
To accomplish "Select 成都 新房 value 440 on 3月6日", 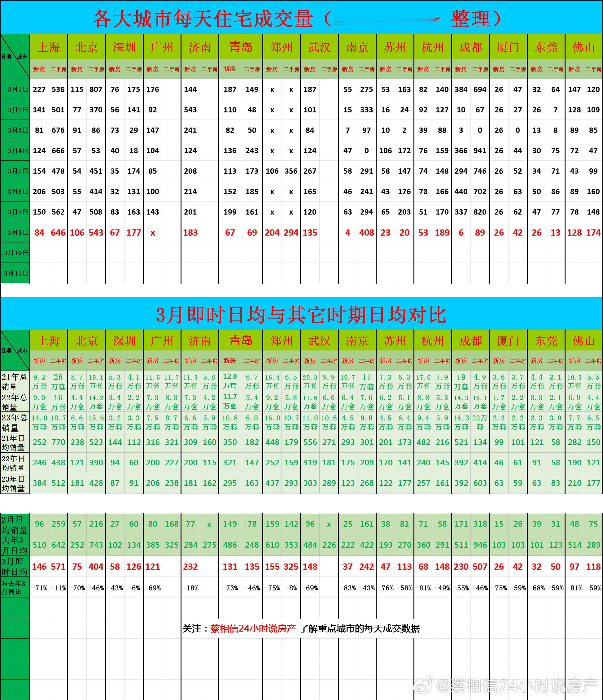I will (461, 192).
